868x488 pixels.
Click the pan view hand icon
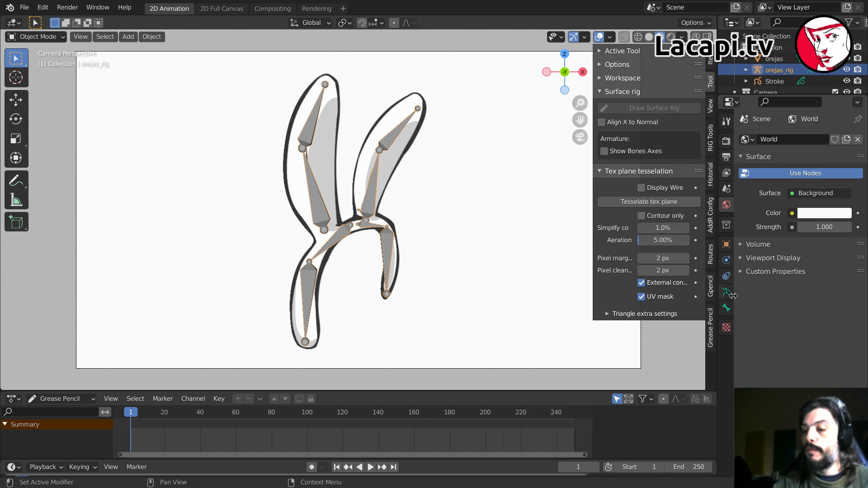(580, 120)
